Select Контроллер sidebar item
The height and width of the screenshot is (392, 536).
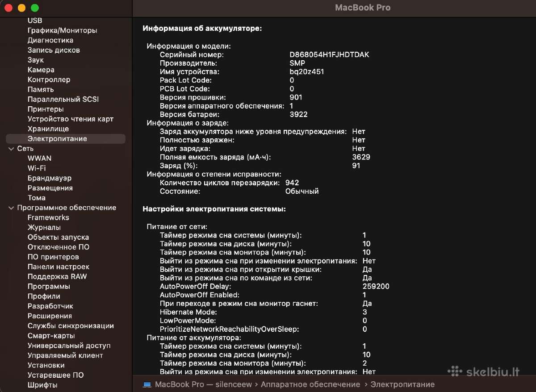[x=49, y=79]
